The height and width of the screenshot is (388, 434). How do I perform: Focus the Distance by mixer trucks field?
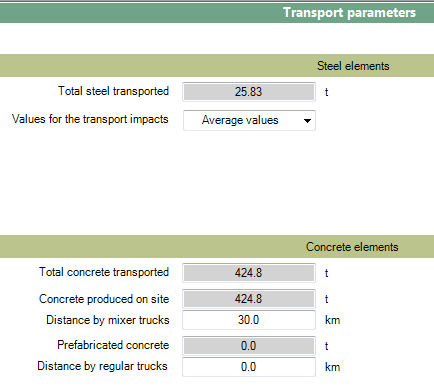tap(249, 320)
